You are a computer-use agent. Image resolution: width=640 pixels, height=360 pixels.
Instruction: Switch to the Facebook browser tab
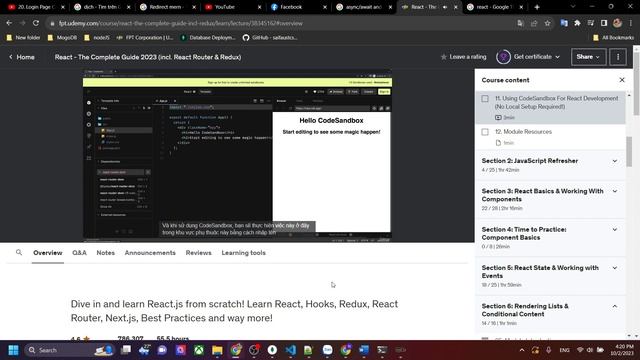(299, 7)
